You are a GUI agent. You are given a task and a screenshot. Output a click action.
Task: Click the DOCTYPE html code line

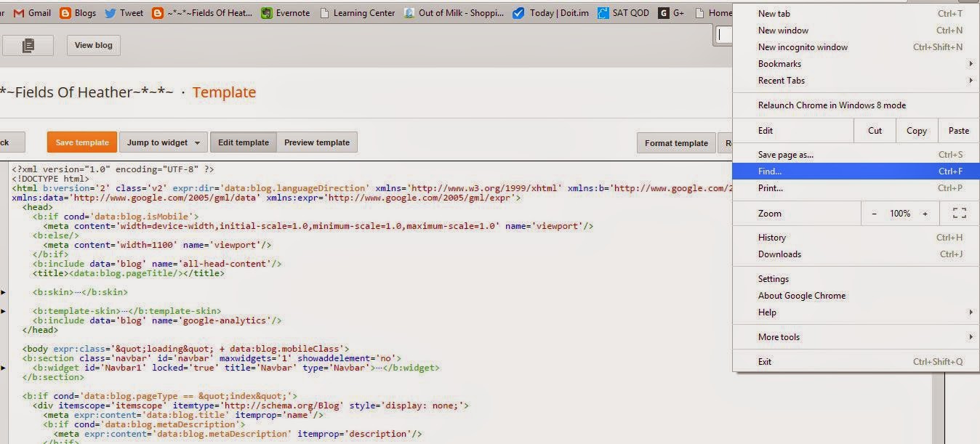[50, 179]
